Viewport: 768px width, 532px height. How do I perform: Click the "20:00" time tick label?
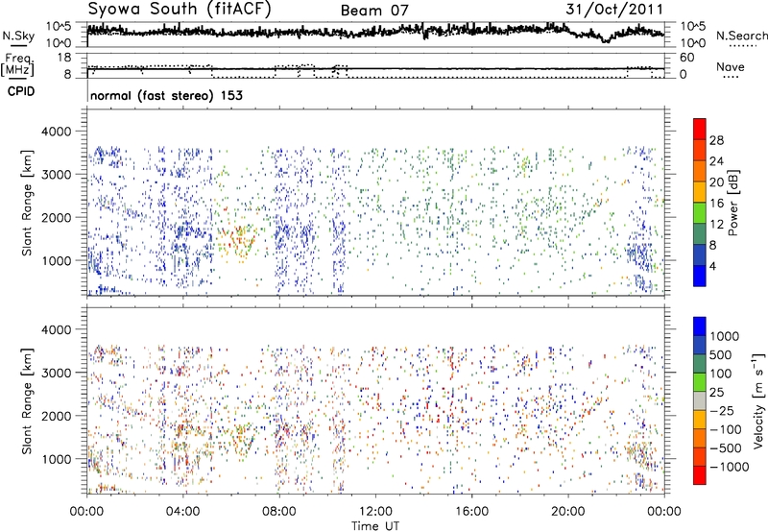[568, 512]
